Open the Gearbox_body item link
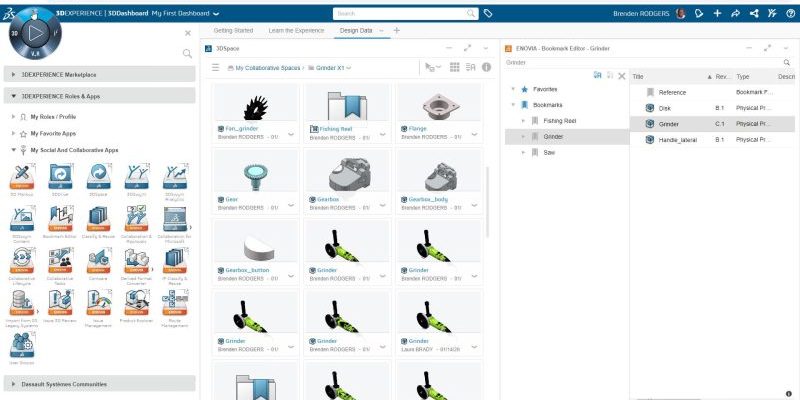Image resolution: width=800 pixels, height=400 pixels. coord(428,199)
